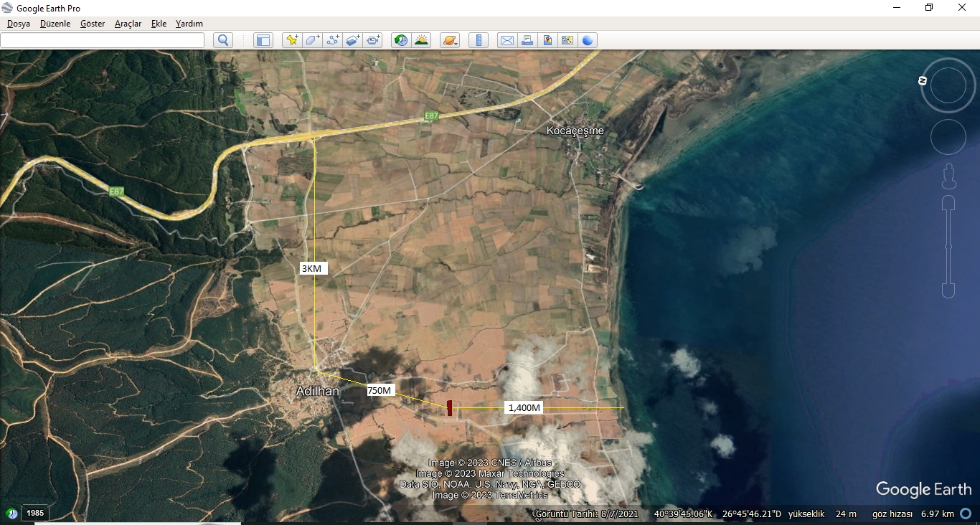Open the Dosya menu
This screenshot has height=525, width=980.
pos(19,24)
